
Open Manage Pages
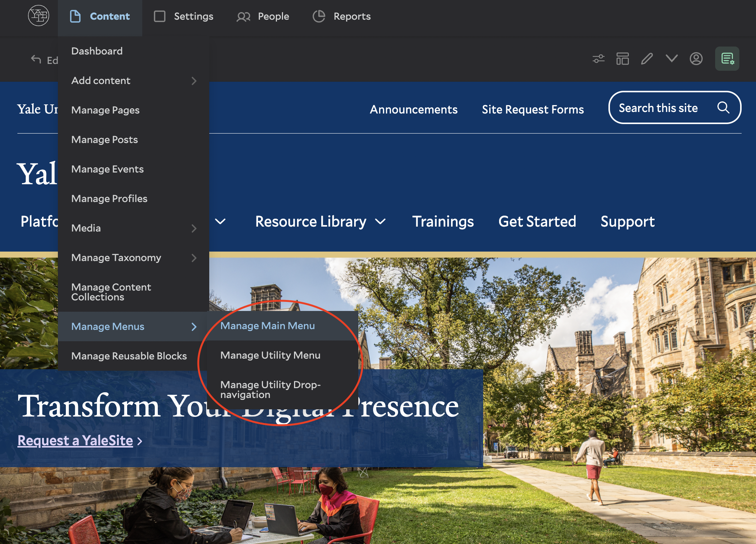pyautogui.click(x=134, y=110)
